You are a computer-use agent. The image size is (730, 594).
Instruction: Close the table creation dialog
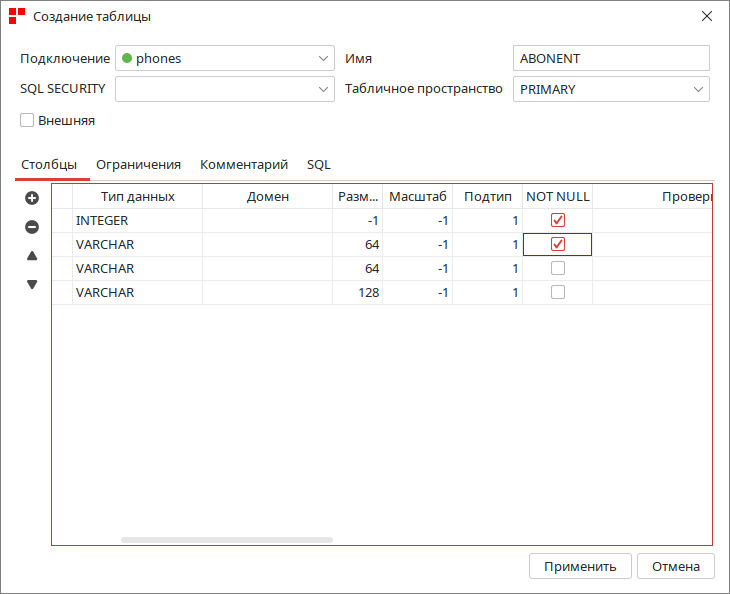click(x=707, y=16)
